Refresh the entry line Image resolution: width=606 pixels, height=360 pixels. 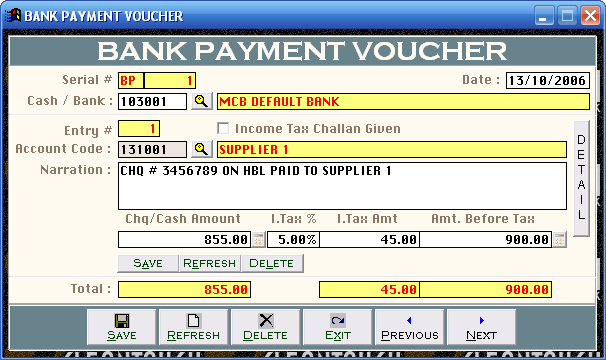coord(210,263)
